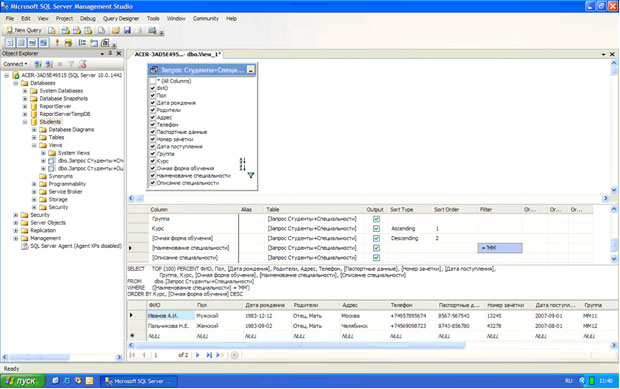Image resolution: width=620 pixels, height=389 pixels.
Task: Pin the Object Explorer panel with the pushpin icon
Action: pyautogui.click(x=110, y=53)
